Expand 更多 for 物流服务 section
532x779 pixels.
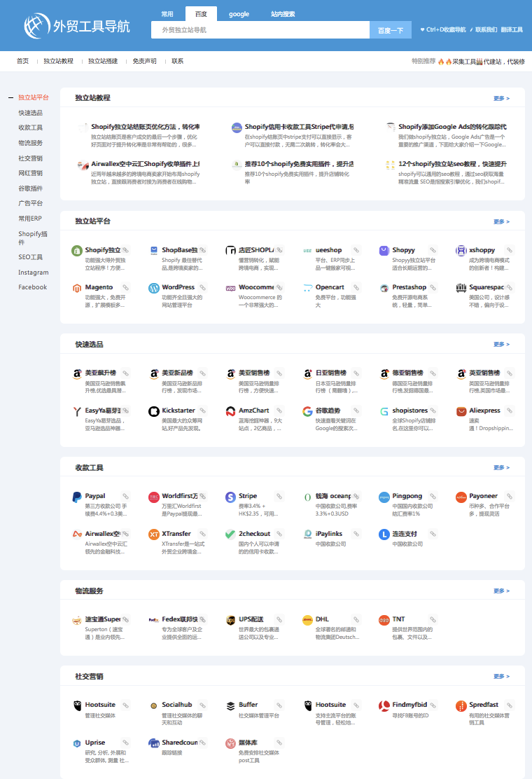[501, 591]
